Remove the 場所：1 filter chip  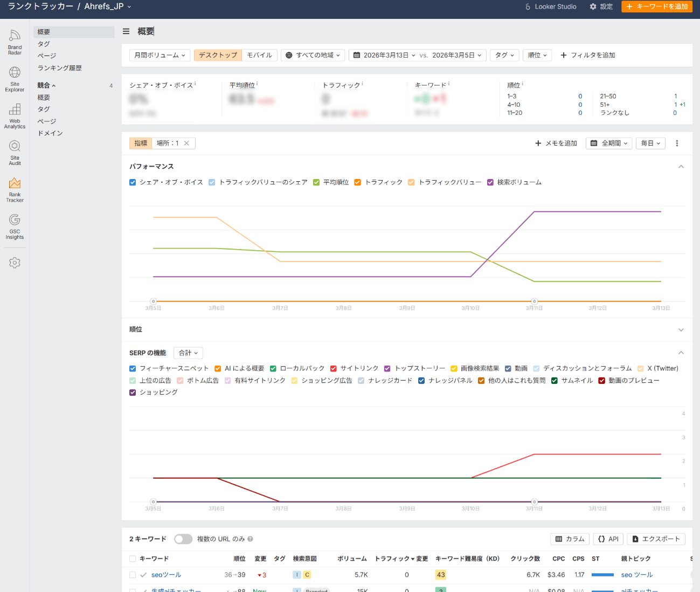tap(186, 143)
